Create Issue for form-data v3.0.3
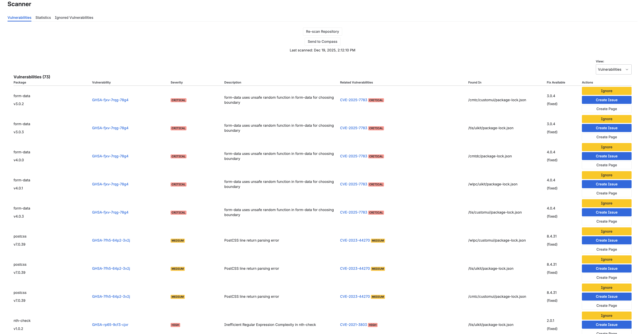This screenshot has height=334, width=644. (x=606, y=128)
